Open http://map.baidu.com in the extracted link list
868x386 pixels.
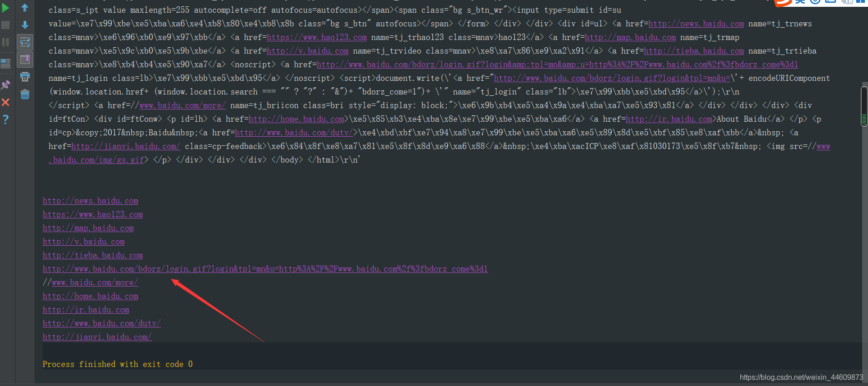point(88,228)
